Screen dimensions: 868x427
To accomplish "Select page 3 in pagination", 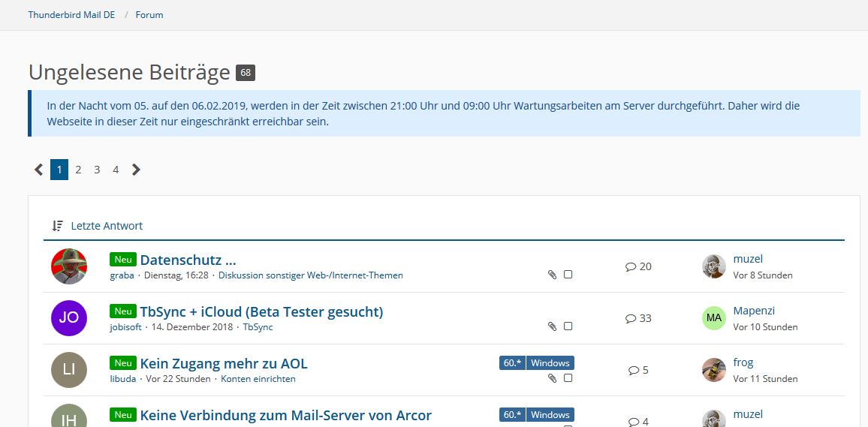I will [97, 170].
